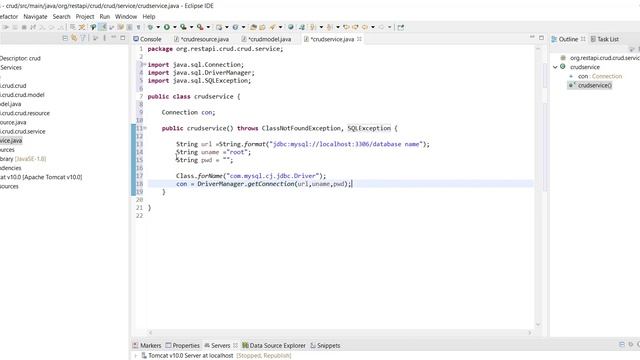
Task: Switch to the Console editor tab
Action: (147, 39)
